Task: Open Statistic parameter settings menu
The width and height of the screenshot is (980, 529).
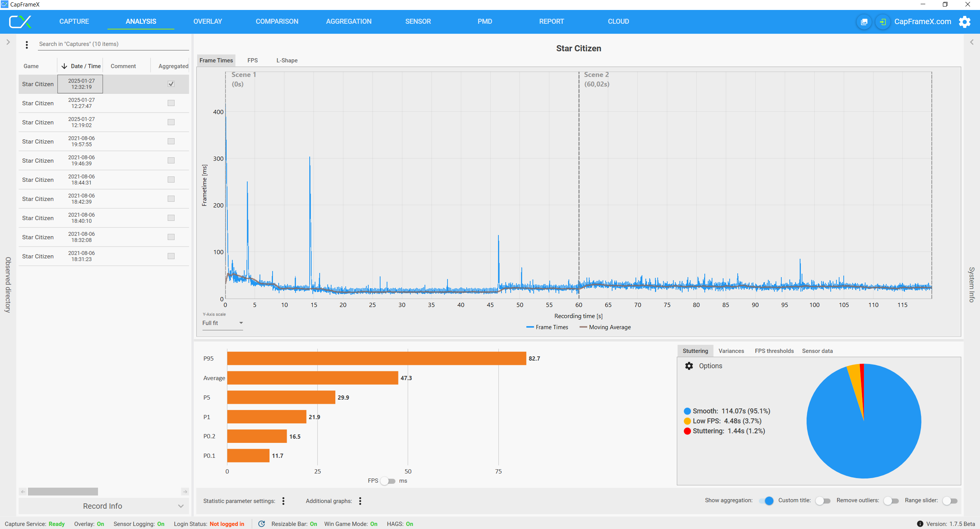Action: pyautogui.click(x=283, y=501)
